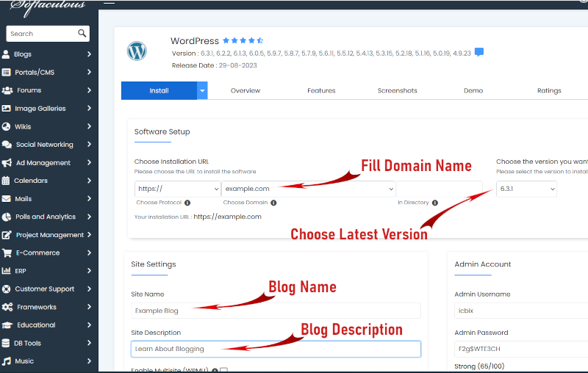The height and width of the screenshot is (373, 588).
Task: Click the Music note icon in sidebar
Action: (x=7, y=361)
